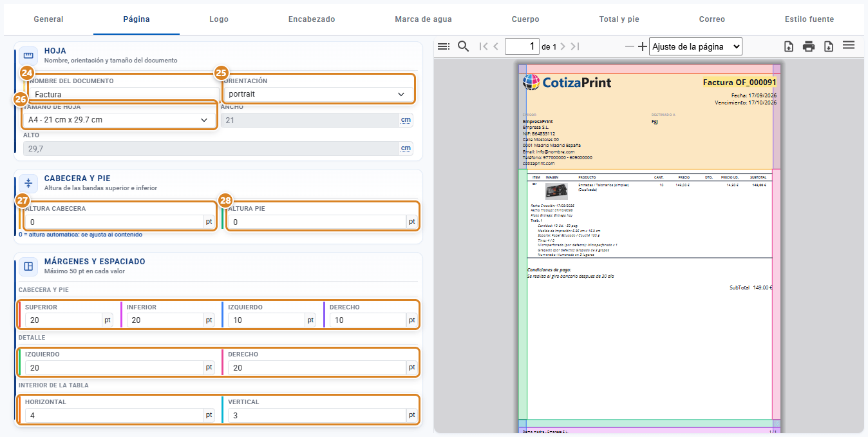Click the page number box in viewer
Image resolution: width=868 pixels, height=437 pixels.
pyautogui.click(x=522, y=46)
